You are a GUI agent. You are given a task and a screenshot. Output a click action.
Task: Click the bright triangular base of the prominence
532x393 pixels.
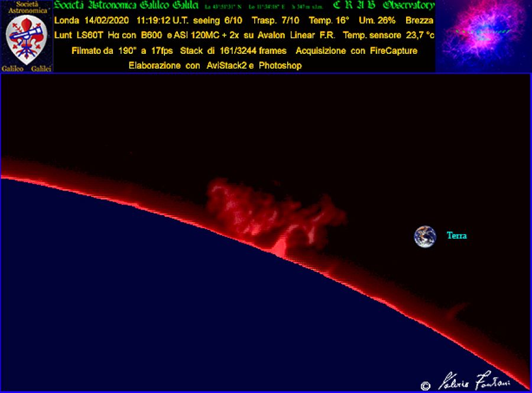278,246
